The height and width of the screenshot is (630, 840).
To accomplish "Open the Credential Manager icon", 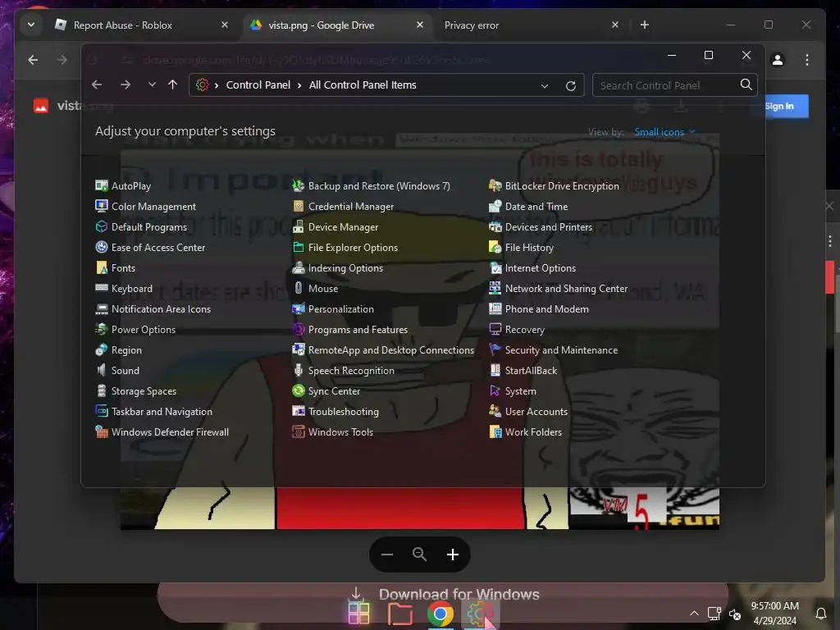I will point(299,206).
